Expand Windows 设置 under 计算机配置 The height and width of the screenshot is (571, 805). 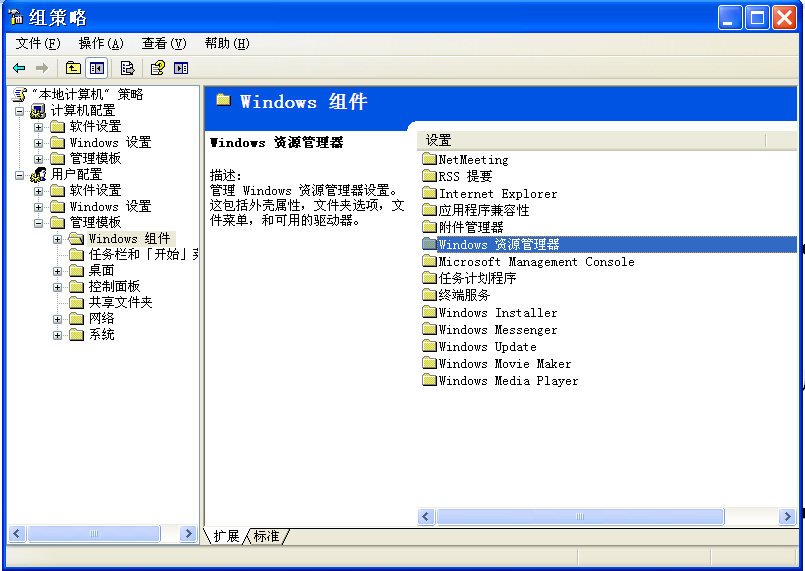point(39,143)
